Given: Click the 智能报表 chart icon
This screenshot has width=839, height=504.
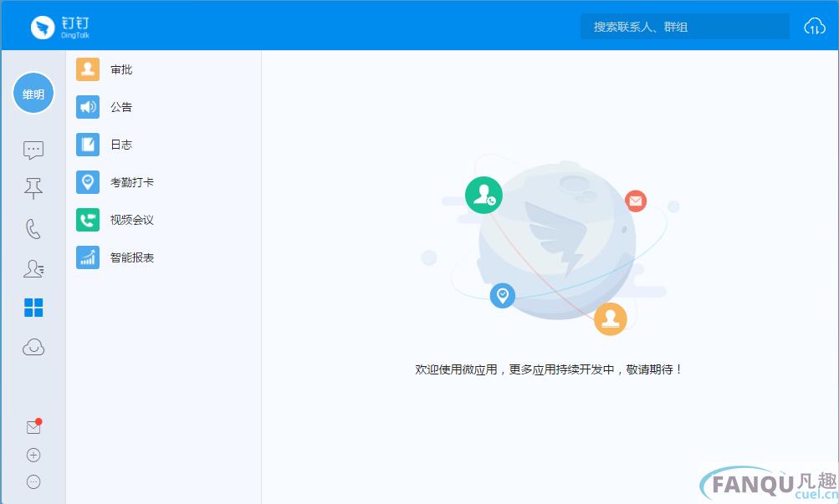Looking at the screenshot, I should click(x=88, y=257).
